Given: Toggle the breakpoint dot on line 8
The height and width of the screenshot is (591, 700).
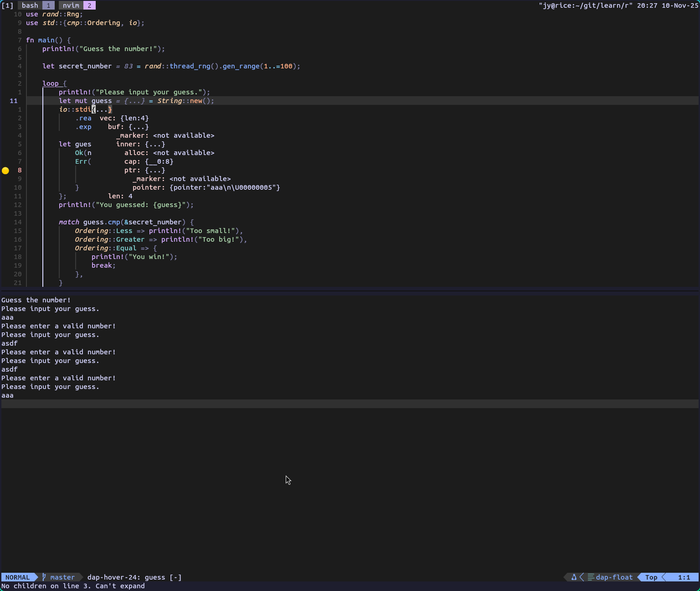Looking at the screenshot, I should [5, 171].
